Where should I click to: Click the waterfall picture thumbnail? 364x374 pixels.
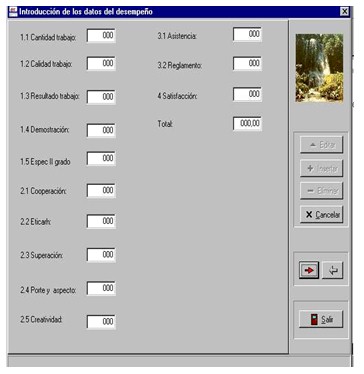coord(319,68)
